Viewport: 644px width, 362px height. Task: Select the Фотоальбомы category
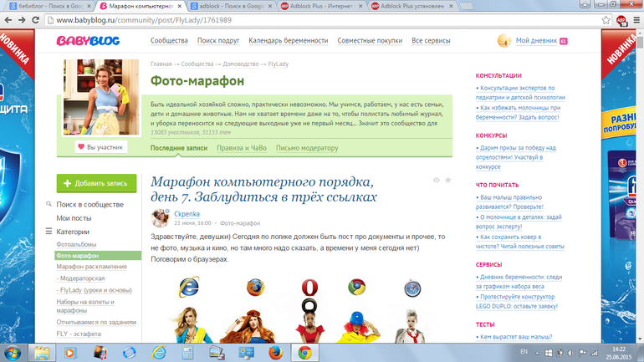click(76, 244)
